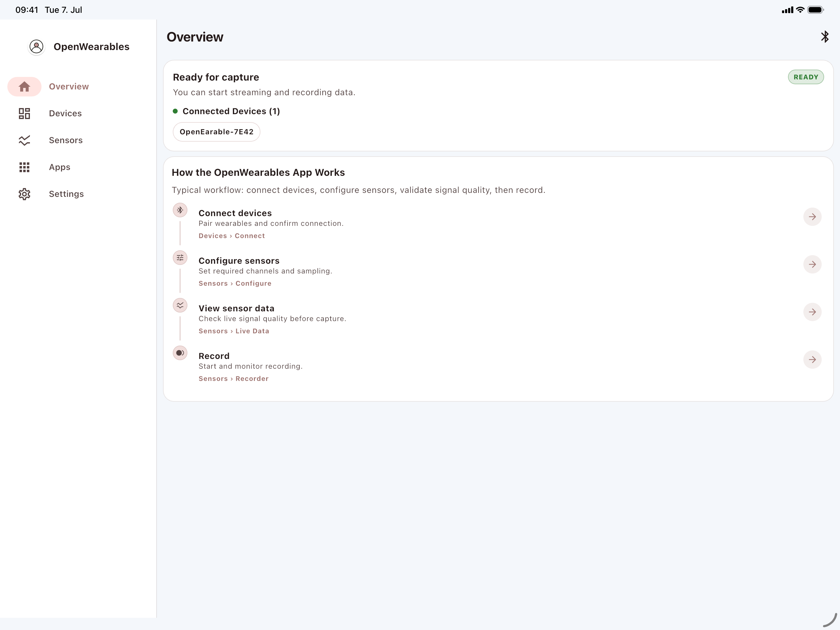Open the Settings section
This screenshot has height=630, width=840.
tap(67, 194)
